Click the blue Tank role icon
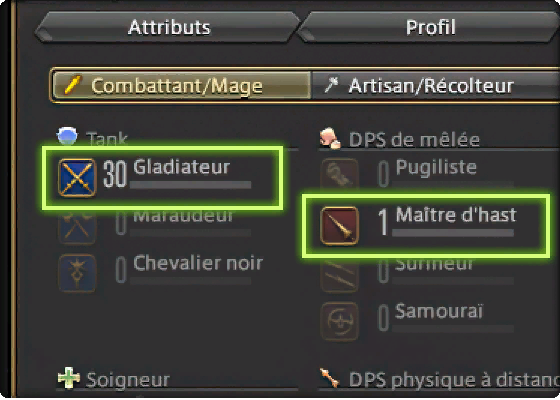The width and height of the screenshot is (560, 400). (67, 136)
